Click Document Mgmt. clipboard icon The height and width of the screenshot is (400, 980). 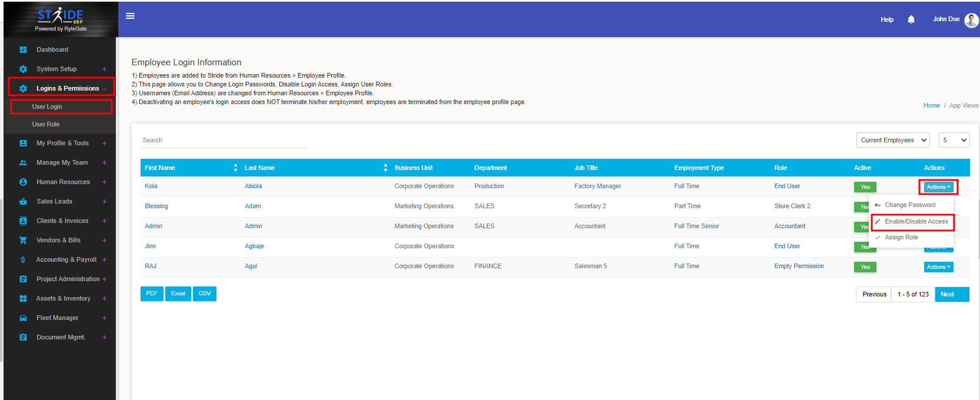click(x=23, y=338)
